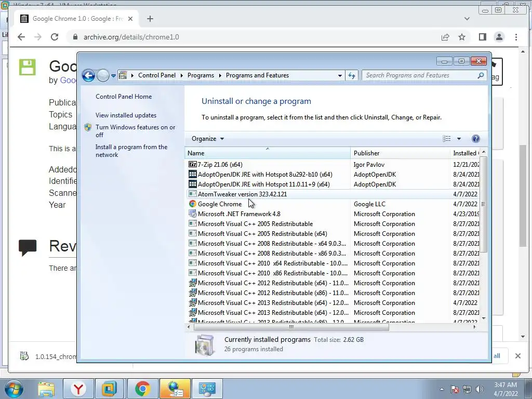532x399 pixels.
Task: Click the share icon in Chrome address bar
Action: [x=445, y=37]
